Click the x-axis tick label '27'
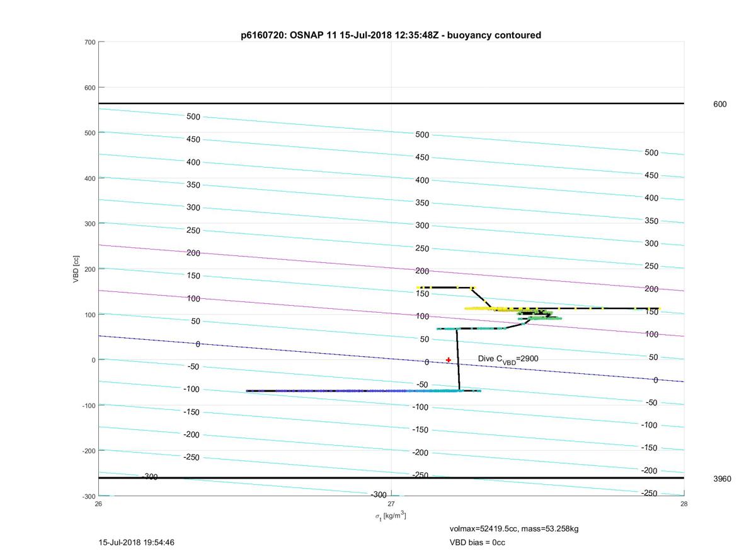 [x=391, y=504]
